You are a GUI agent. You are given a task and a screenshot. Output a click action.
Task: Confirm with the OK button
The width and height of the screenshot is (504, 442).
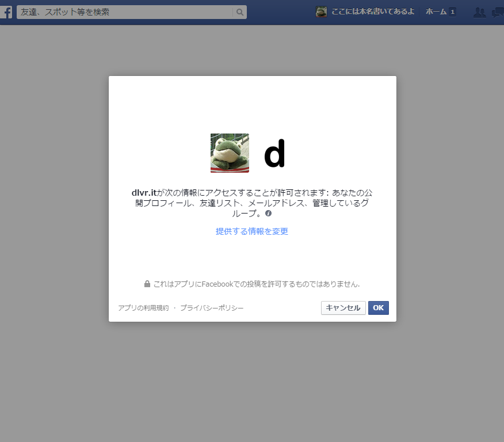379,308
